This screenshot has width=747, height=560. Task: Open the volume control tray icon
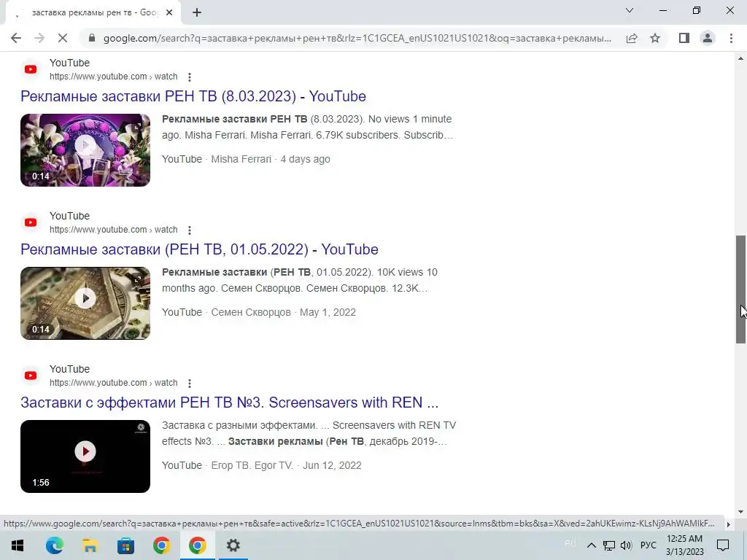point(626,545)
